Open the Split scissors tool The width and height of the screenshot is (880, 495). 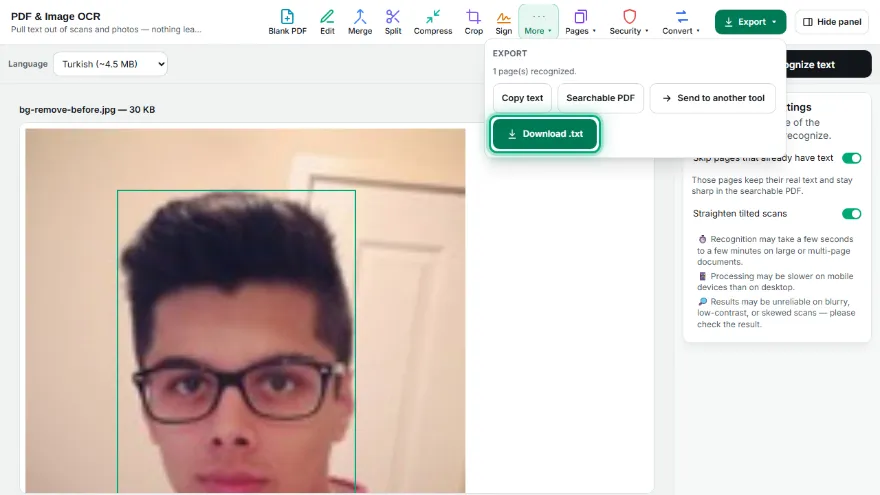point(393,22)
